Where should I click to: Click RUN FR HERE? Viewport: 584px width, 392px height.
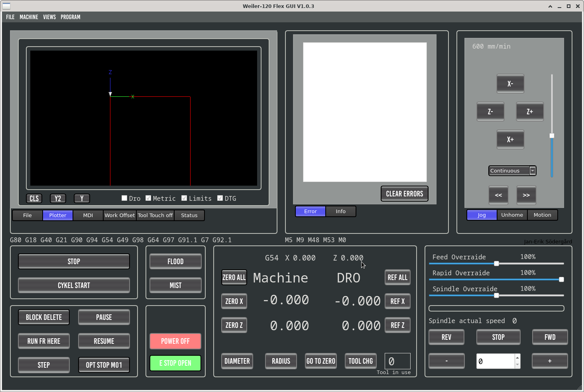click(44, 341)
